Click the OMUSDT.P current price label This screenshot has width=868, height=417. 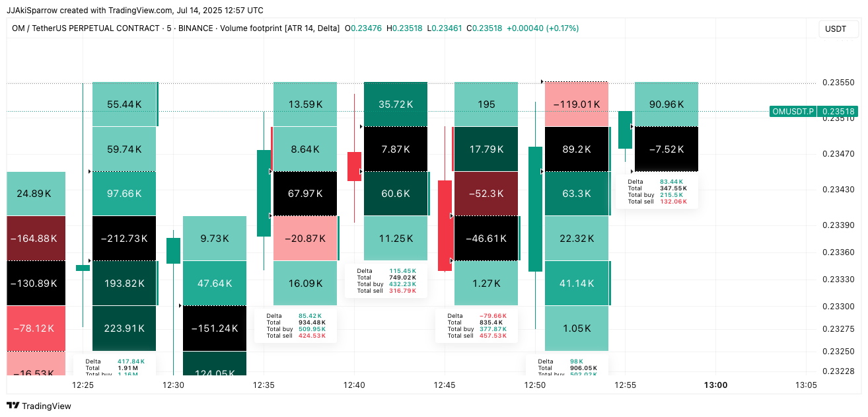813,112
